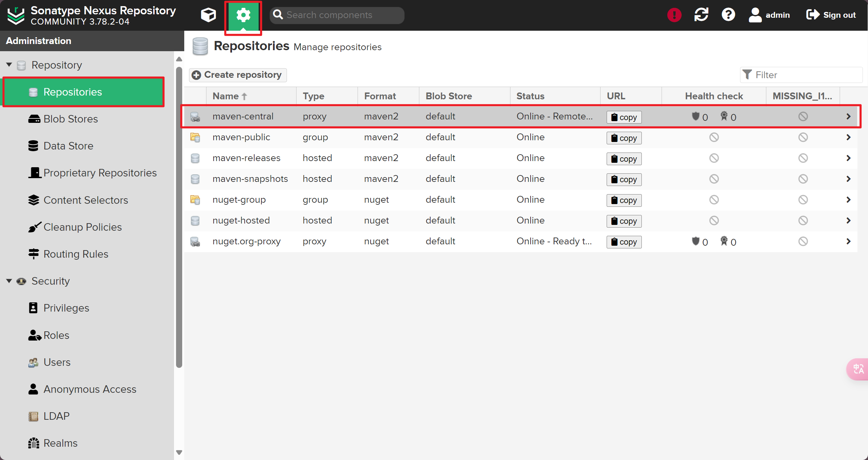Click Create repository button
The image size is (868, 460).
point(238,75)
